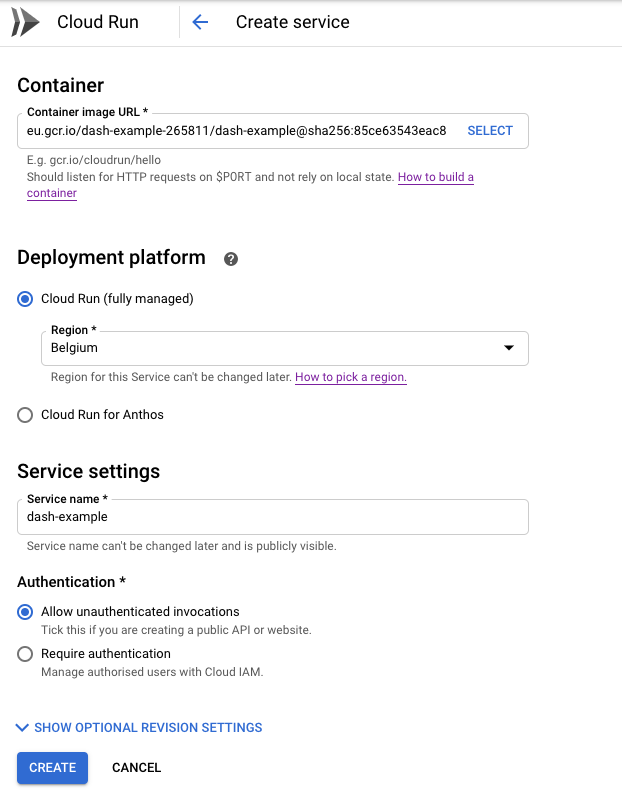
Task: Expand Show Optional Revision Settings
Action: click(x=139, y=728)
